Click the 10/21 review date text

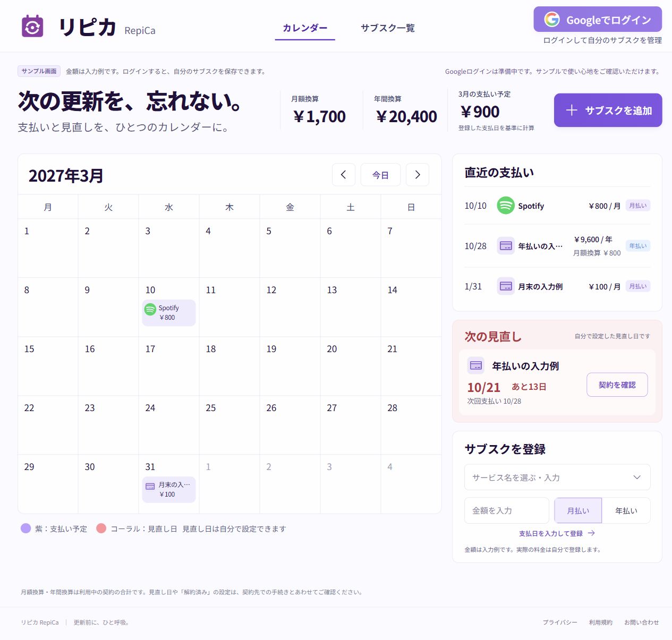tap(484, 387)
